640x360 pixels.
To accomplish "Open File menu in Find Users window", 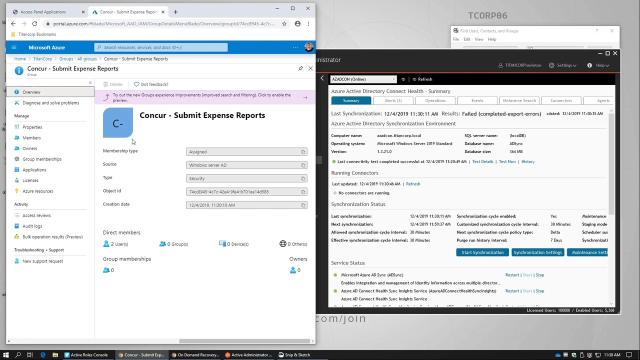I will click(x=456, y=40).
